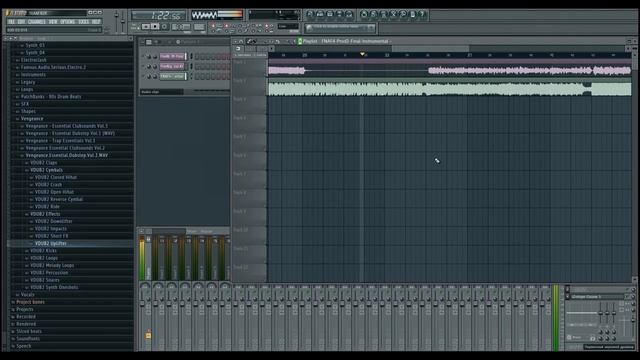Select Vengeance - Trap Essentials Vol.1
This screenshot has height=360, width=640.
click(x=60, y=141)
